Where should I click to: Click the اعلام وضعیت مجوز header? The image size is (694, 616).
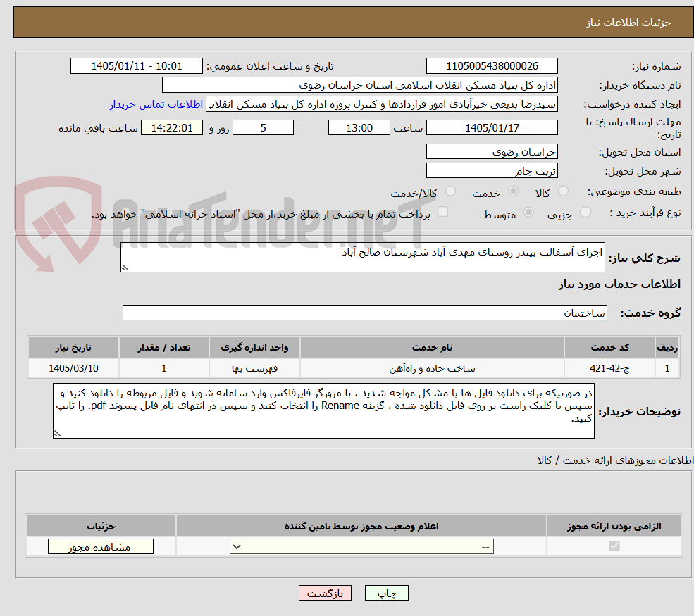(x=361, y=526)
